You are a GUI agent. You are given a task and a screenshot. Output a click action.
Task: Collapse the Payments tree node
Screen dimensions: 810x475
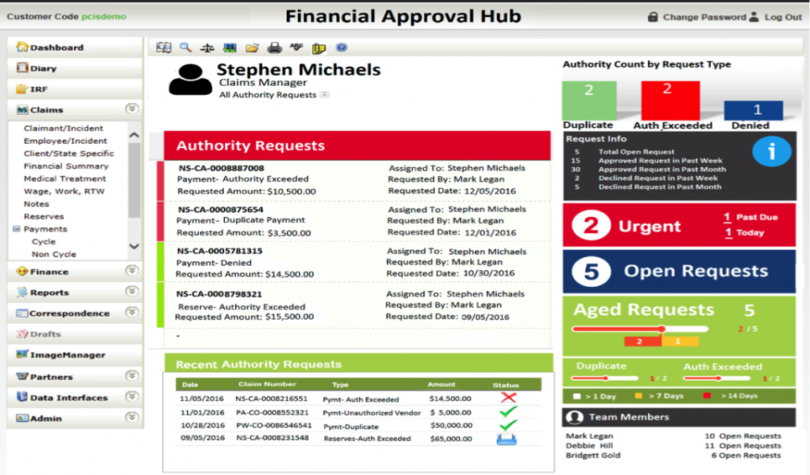[x=17, y=229]
